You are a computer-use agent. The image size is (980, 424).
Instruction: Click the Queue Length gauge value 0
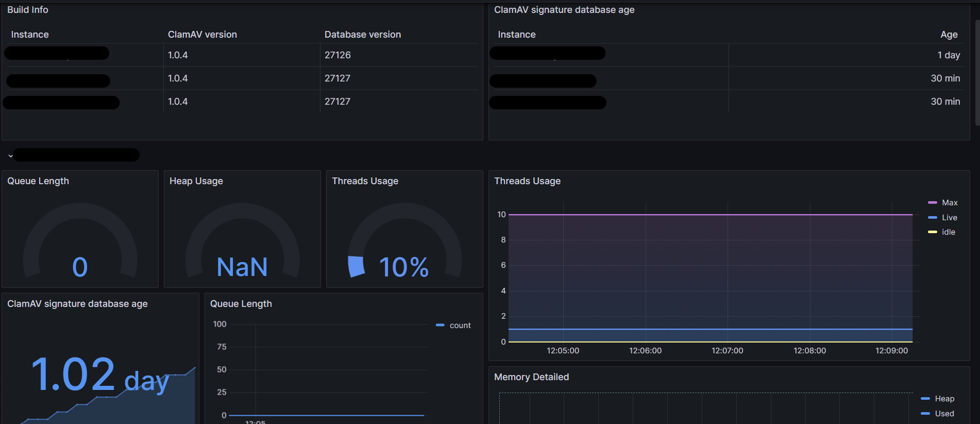(80, 267)
